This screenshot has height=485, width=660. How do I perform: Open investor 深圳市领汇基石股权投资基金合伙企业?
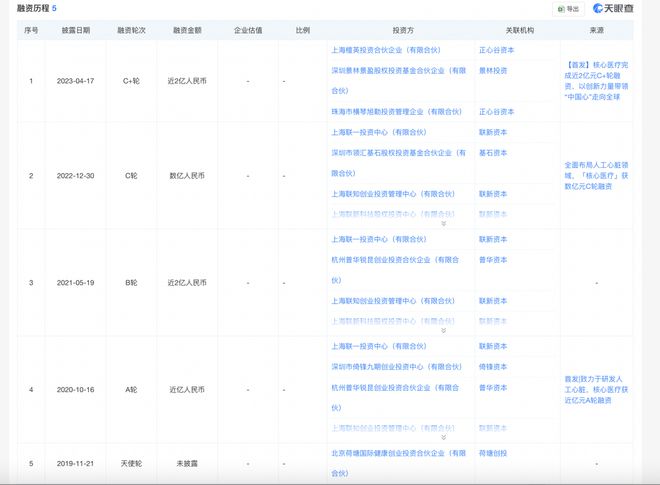[398, 163]
